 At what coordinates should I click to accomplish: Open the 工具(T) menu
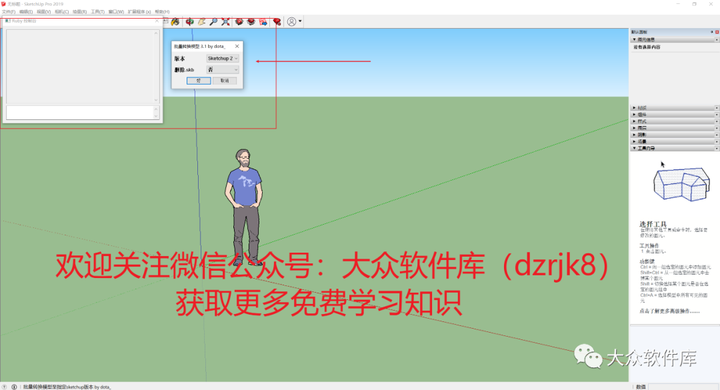coord(97,11)
